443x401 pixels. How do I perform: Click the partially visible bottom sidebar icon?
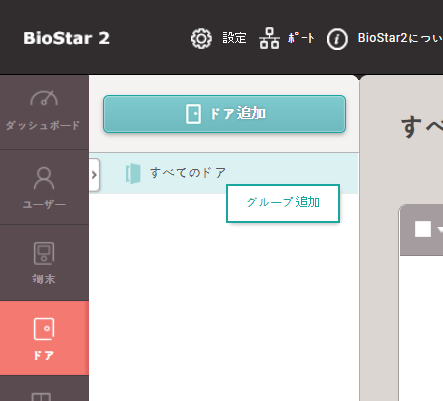click(41, 397)
